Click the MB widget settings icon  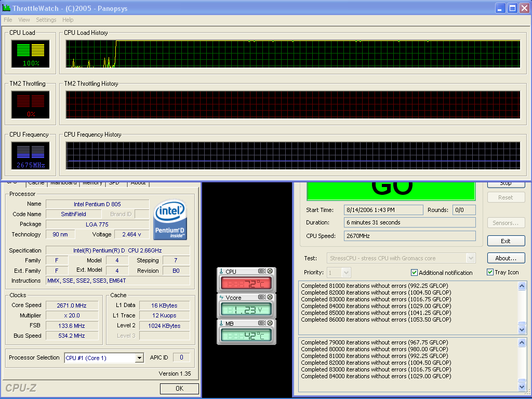tap(262, 324)
